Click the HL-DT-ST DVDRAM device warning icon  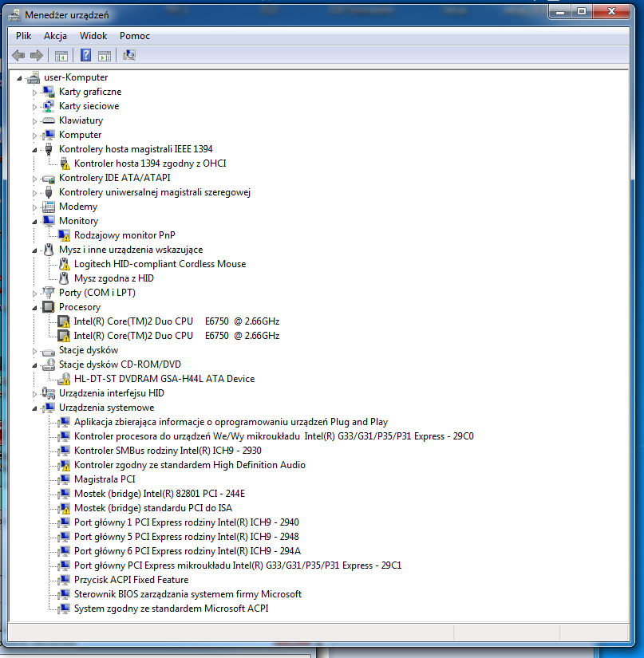pos(64,379)
